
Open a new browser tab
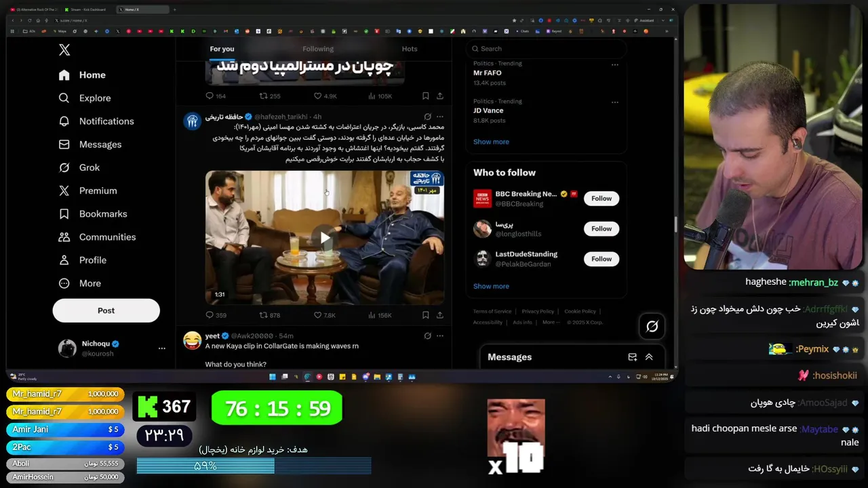click(x=174, y=9)
